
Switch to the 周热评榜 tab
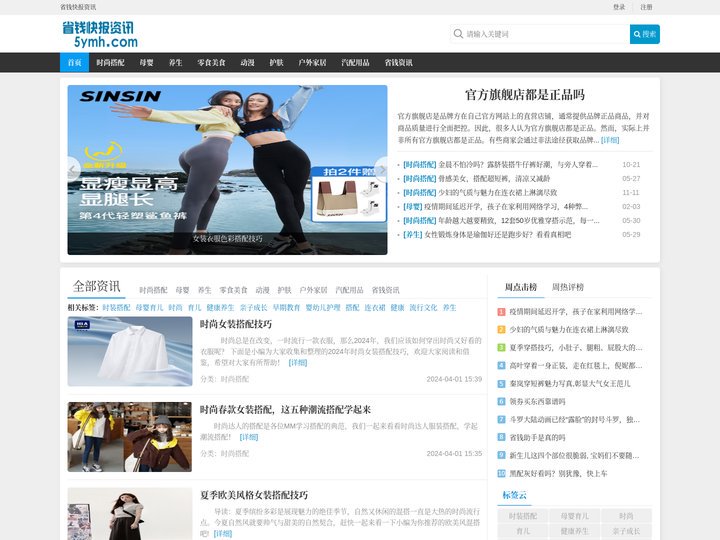pos(568,287)
